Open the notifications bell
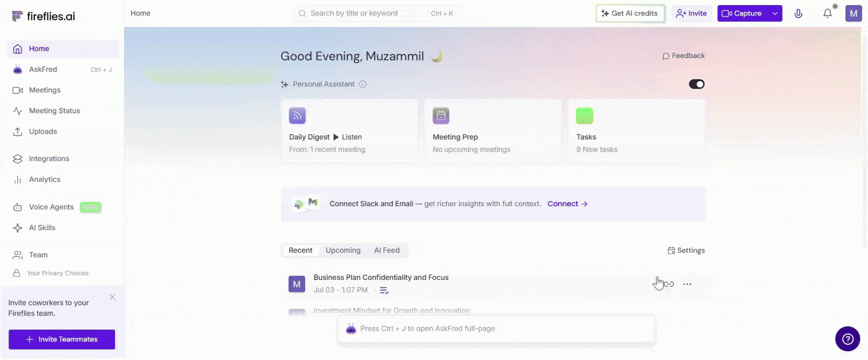The width and height of the screenshot is (868, 360). tap(827, 14)
